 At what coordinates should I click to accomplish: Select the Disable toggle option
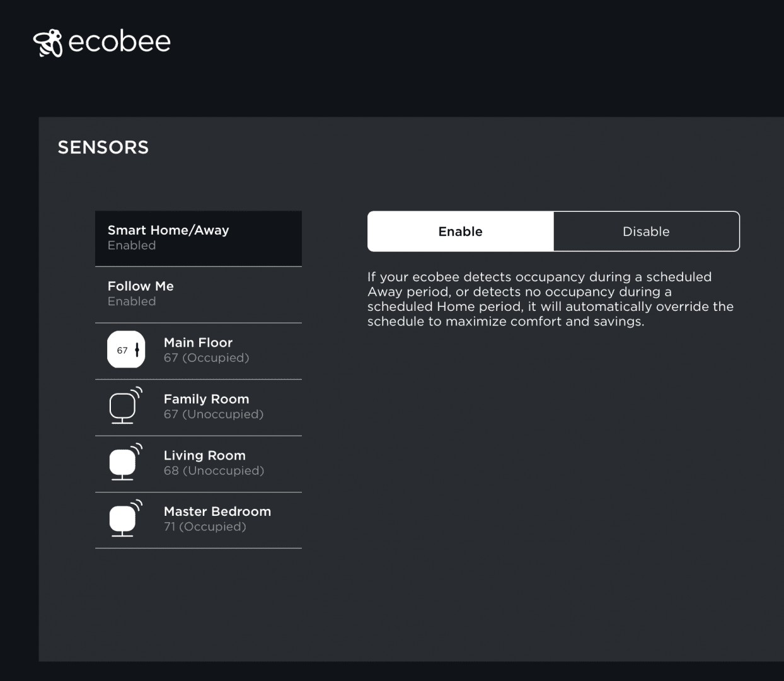coord(646,231)
